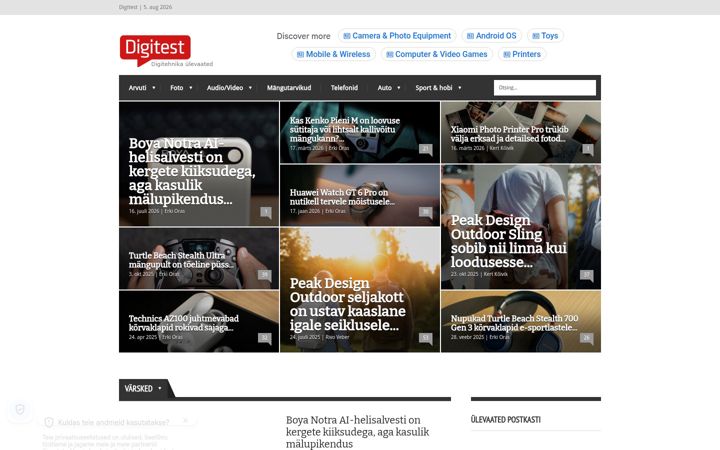Screen dimensions: 720x450
Task: Open comments bubble on Xiaomi Photo Printer tile
Action: 588,149
